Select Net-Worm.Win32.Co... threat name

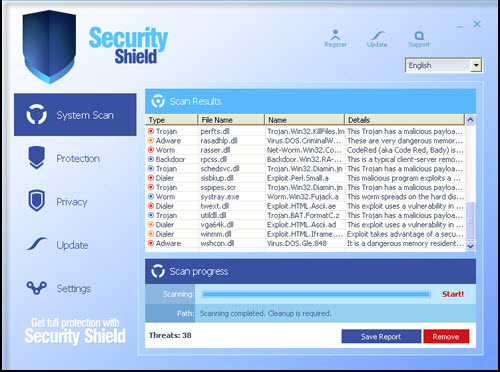(x=304, y=150)
